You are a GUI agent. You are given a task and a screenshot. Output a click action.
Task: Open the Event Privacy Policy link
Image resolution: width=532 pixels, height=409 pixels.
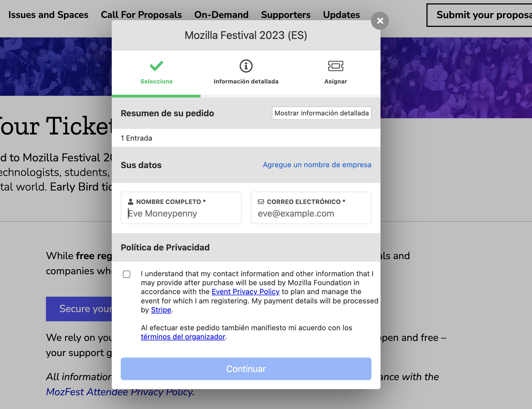tap(245, 292)
